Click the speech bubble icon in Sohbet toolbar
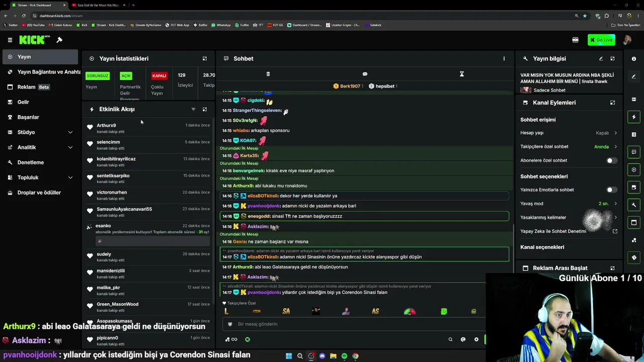The height and width of the screenshot is (362, 644). (x=365, y=74)
